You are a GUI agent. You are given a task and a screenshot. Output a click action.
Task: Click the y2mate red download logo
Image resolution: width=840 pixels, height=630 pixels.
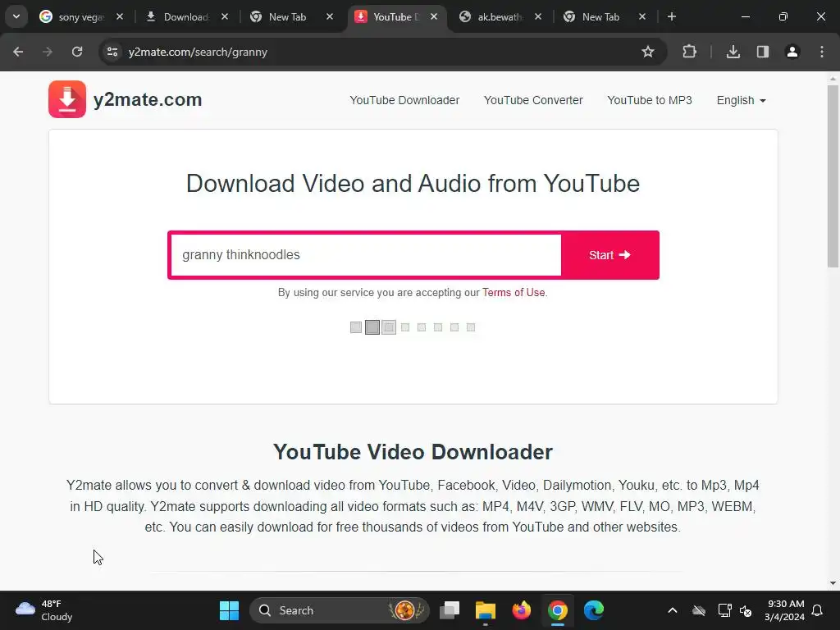click(x=67, y=99)
